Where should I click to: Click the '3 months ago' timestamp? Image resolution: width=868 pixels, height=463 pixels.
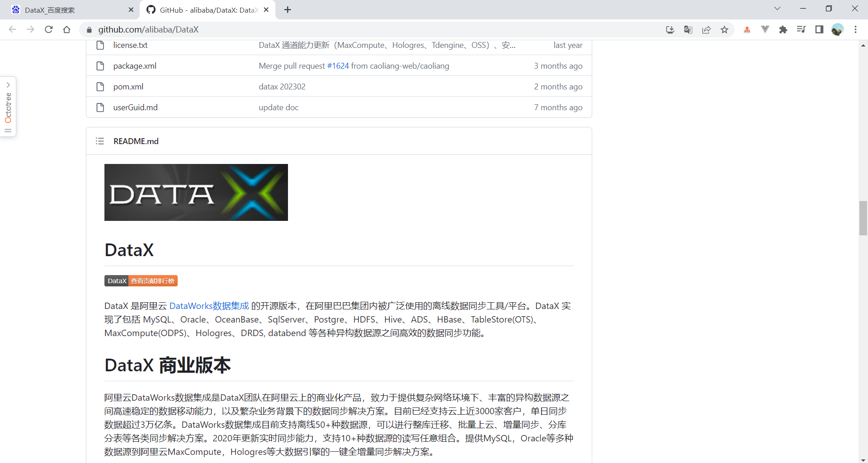coord(558,66)
